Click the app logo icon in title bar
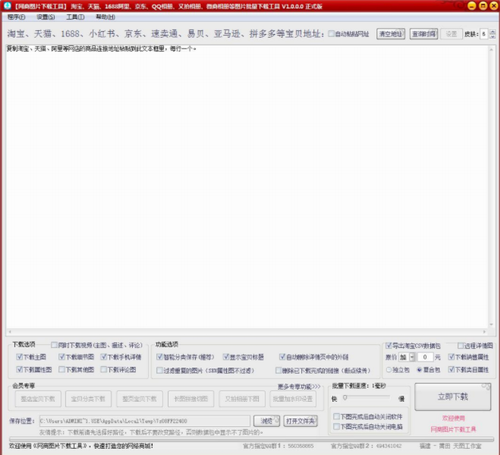Viewport: 500px width, 455px height. click(7, 6)
